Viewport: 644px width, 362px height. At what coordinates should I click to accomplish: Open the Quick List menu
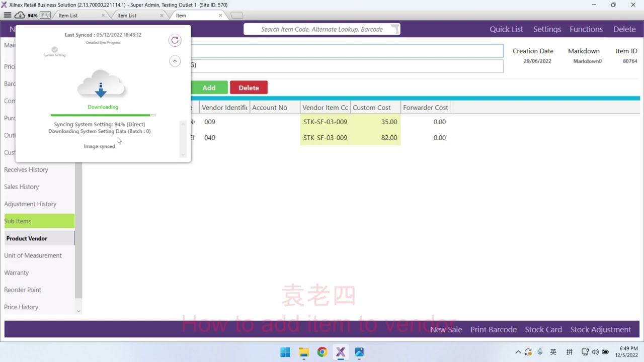(x=506, y=29)
